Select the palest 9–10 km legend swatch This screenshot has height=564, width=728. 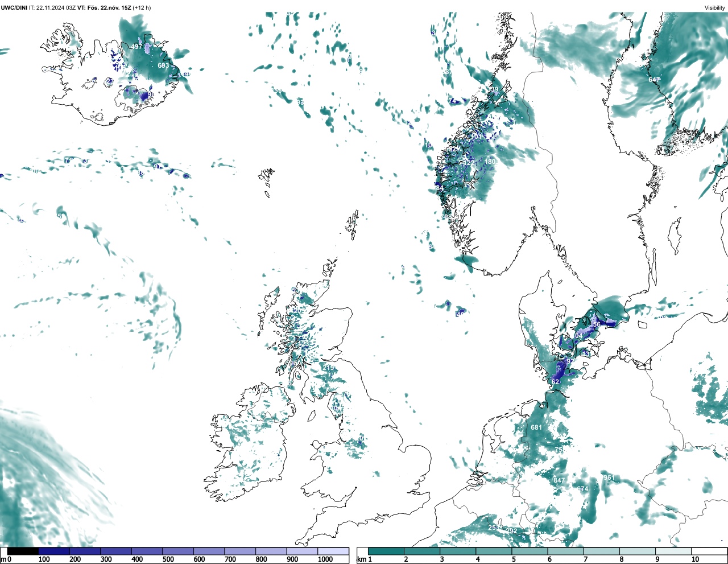(673, 551)
